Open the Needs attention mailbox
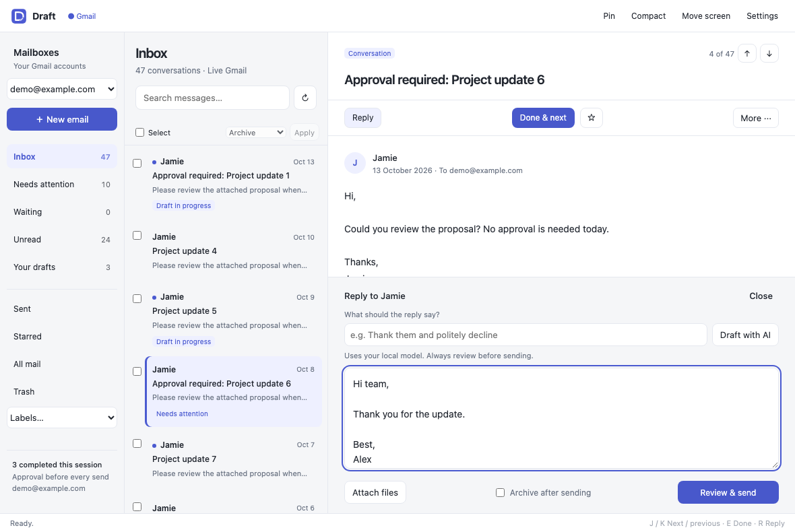Viewport: 795px width, 532px height. click(62, 185)
